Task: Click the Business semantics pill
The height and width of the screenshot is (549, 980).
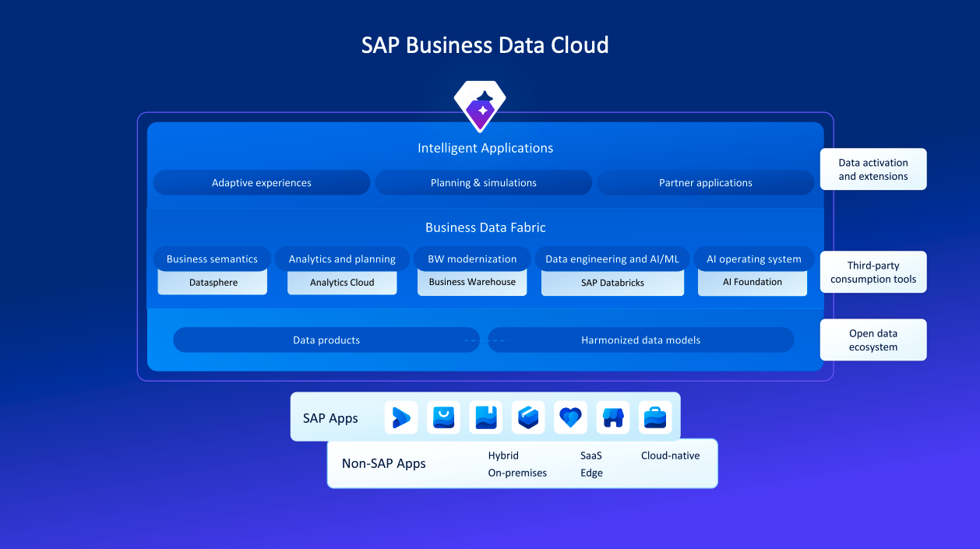Action: pos(212,259)
